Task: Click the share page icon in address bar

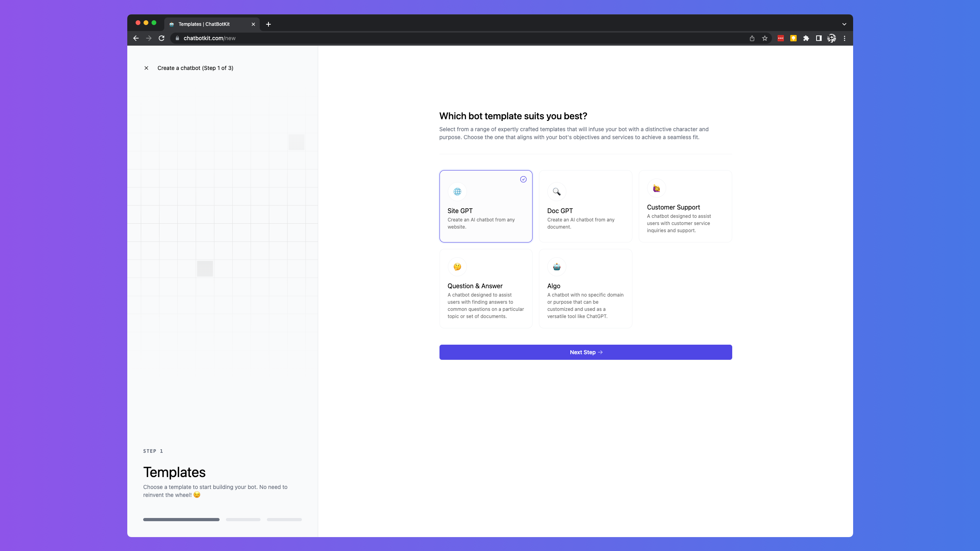Action: coord(752,38)
